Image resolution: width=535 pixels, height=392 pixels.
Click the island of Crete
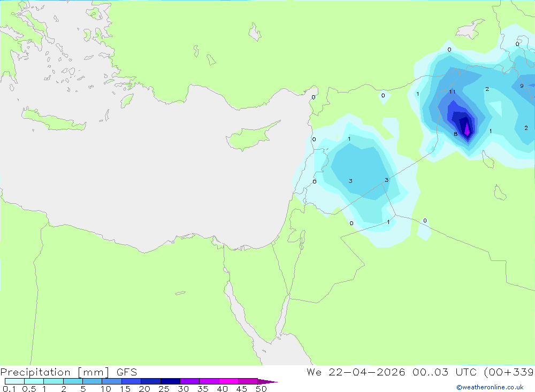coord(53,119)
